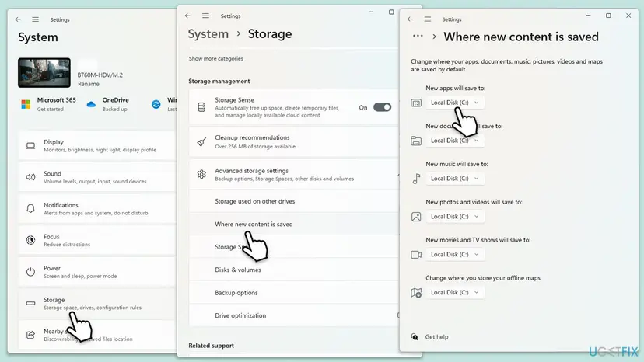Viewport: 644px width, 362px height.
Task: Open Storage used on other drives
Action: point(294,201)
